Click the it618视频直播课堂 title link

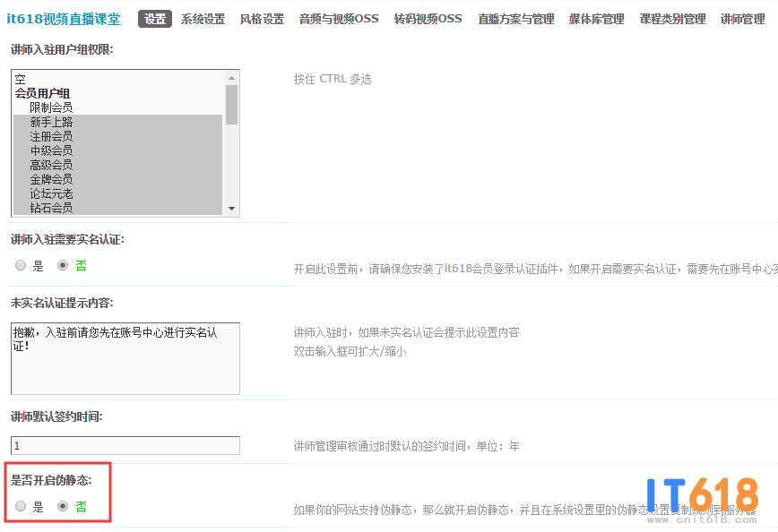click(64, 19)
